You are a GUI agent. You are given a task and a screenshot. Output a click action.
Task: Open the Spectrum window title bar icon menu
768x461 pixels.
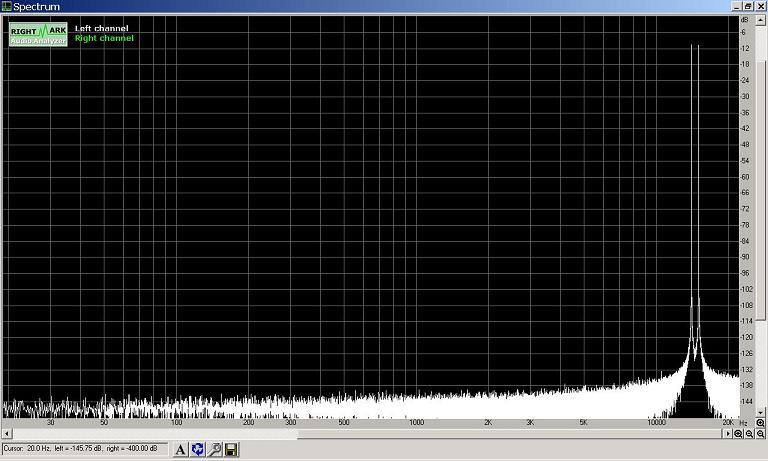(x=7, y=6)
